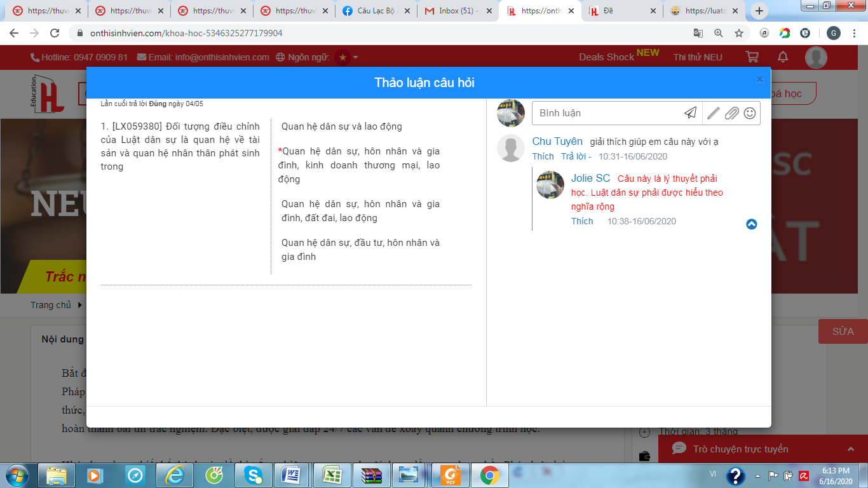868x488 pixels.
Task: Open Internet Explorer from taskbar
Action: pos(174,475)
